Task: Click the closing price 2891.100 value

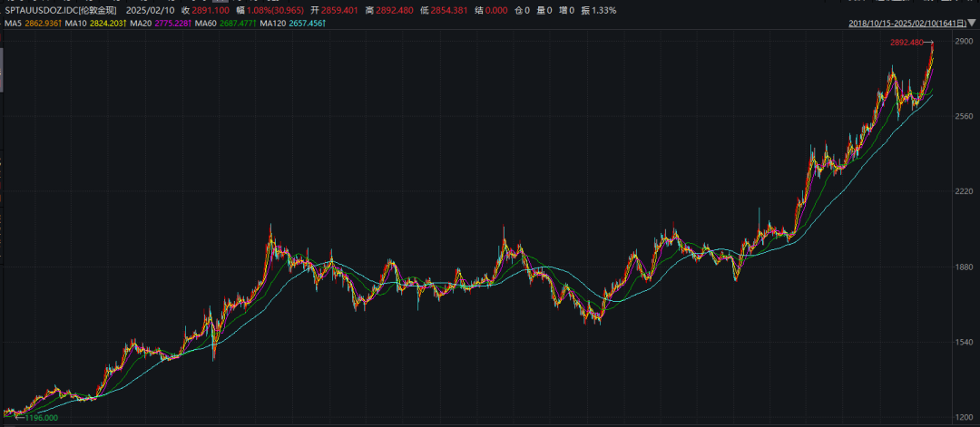Action: 210,10
